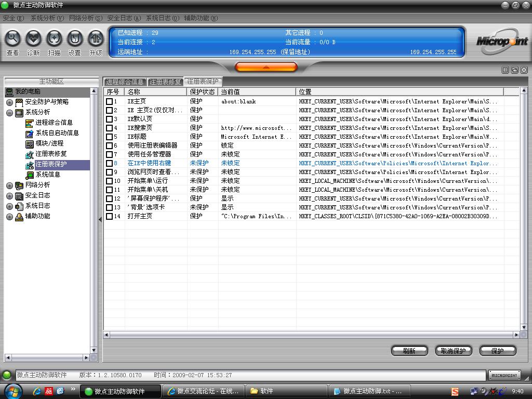Select the 进程综合信息 tree icon

30,123
